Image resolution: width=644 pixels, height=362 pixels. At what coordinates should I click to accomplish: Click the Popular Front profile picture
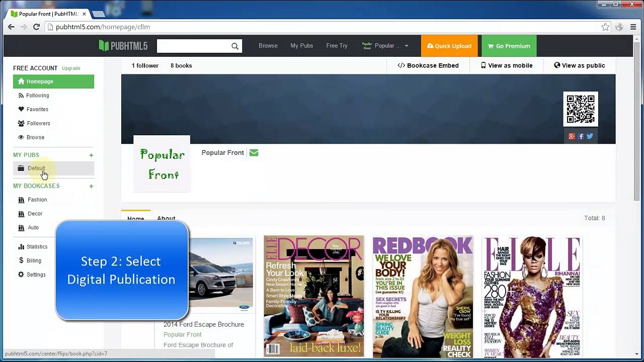click(x=162, y=164)
